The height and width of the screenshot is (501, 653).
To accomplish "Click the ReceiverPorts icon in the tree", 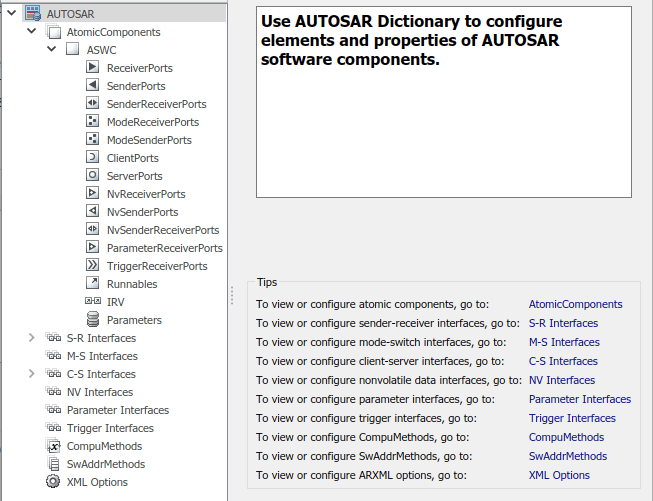I will [x=92, y=68].
